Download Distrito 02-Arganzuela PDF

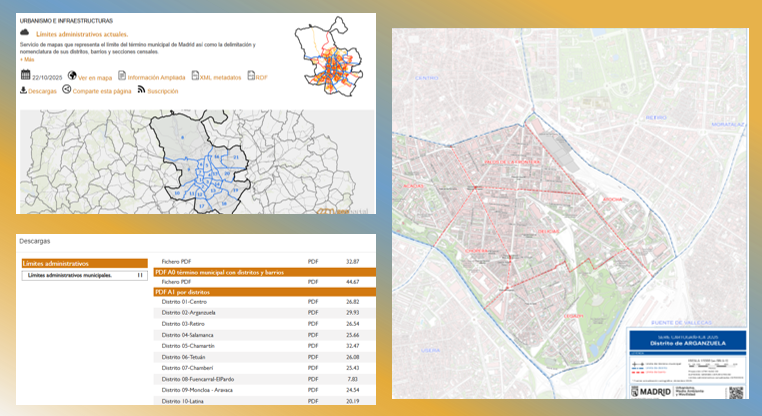[265, 312]
